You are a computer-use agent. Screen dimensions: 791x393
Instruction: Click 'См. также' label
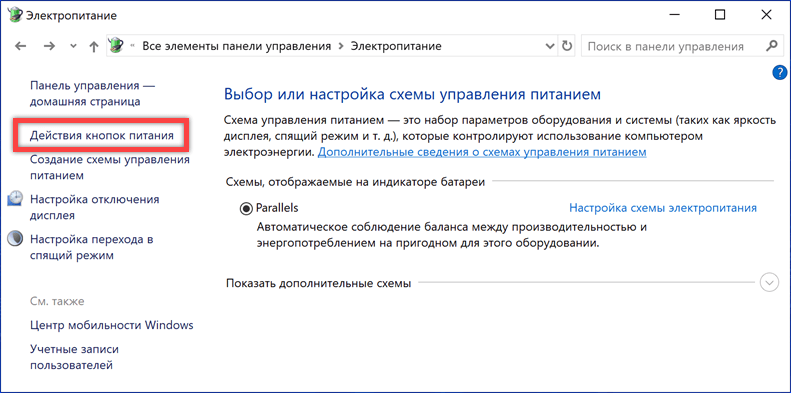[x=57, y=301]
